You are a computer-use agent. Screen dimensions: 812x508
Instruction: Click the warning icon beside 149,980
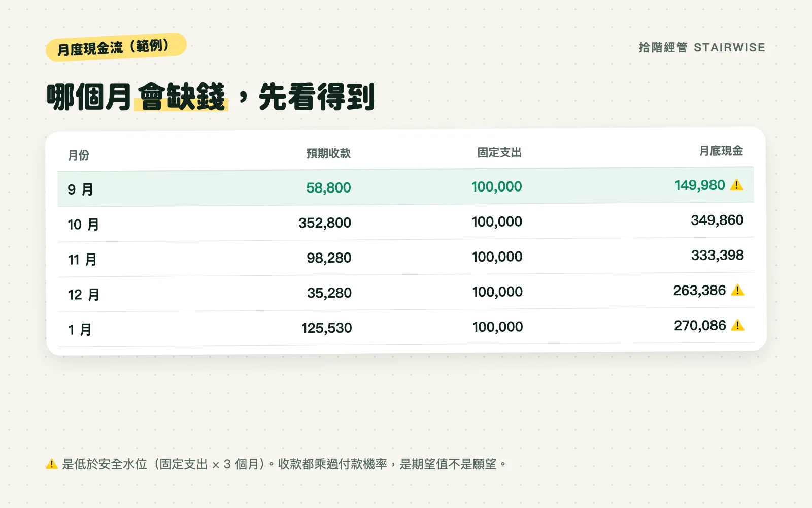click(x=736, y=185)
